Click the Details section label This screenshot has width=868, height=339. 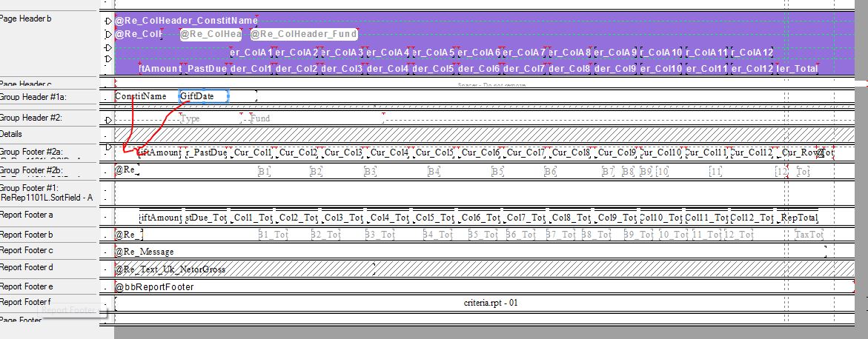[x=11, y=134]
